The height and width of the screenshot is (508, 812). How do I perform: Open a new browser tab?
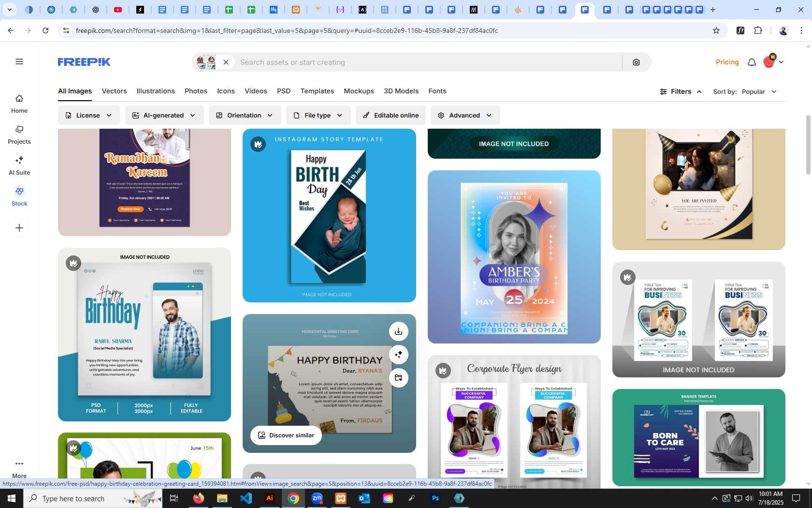click(x=713, y=10)
